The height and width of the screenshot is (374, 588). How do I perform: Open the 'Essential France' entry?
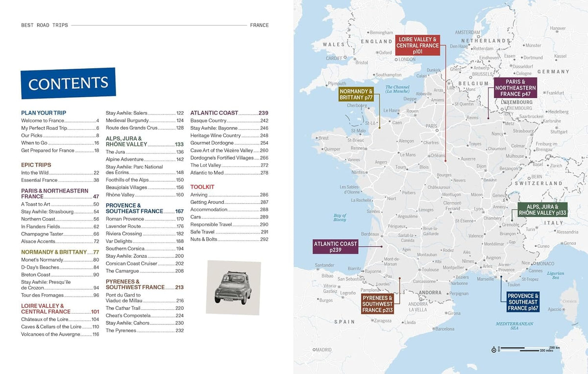[60, 180]
